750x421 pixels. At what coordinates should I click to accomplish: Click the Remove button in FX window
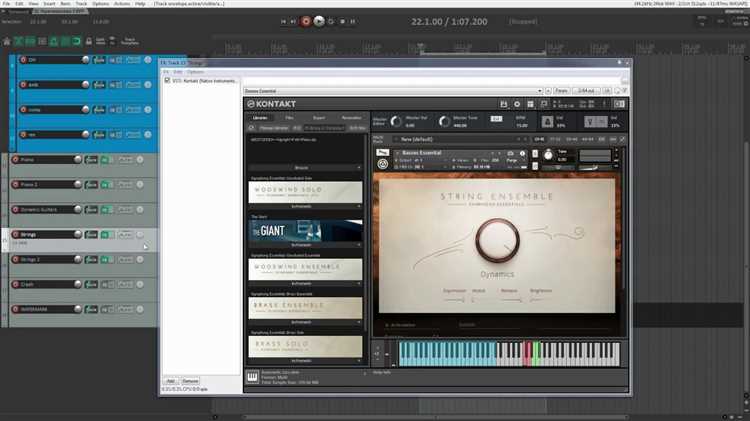[190, 381]
